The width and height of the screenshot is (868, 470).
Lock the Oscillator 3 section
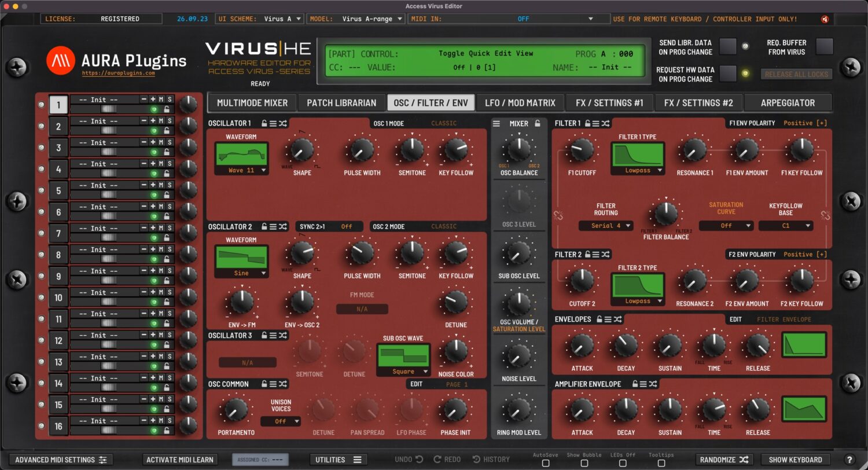pyautogui.click(x=264, y=335)
